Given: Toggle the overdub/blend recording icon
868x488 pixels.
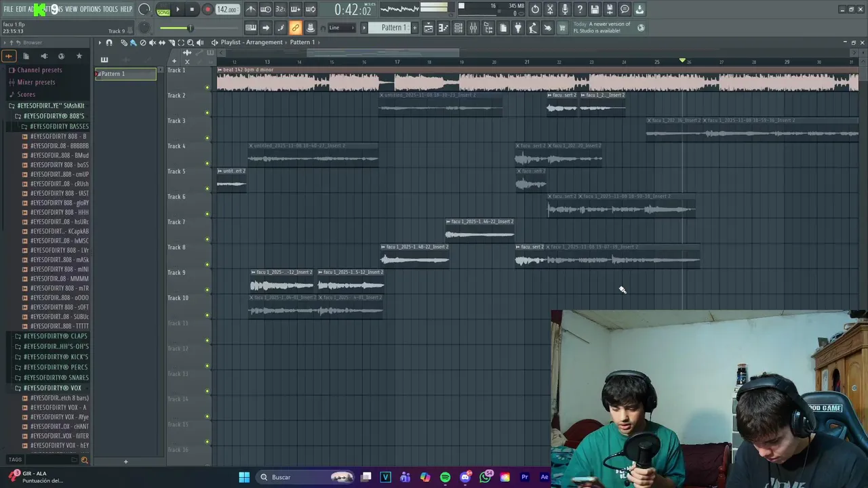Looking at the screenshot, I should pos(296,9).
